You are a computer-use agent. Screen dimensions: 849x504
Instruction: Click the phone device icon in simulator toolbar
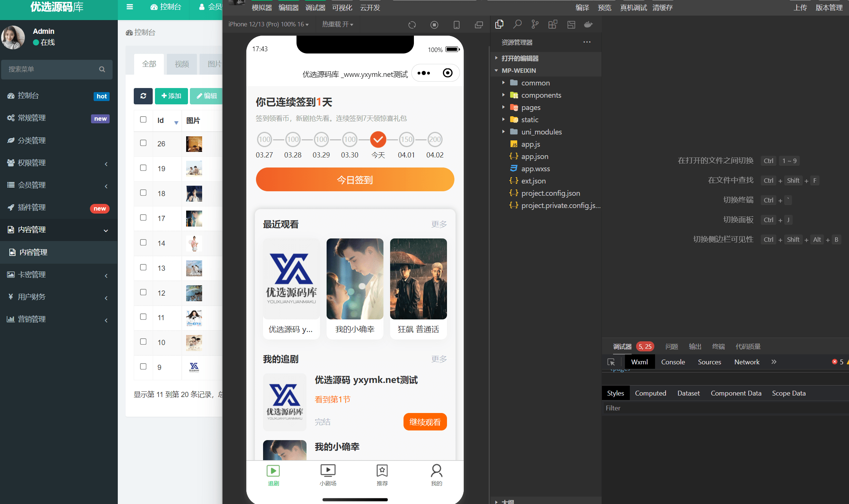pyautogui.click(x=457, y=25)
